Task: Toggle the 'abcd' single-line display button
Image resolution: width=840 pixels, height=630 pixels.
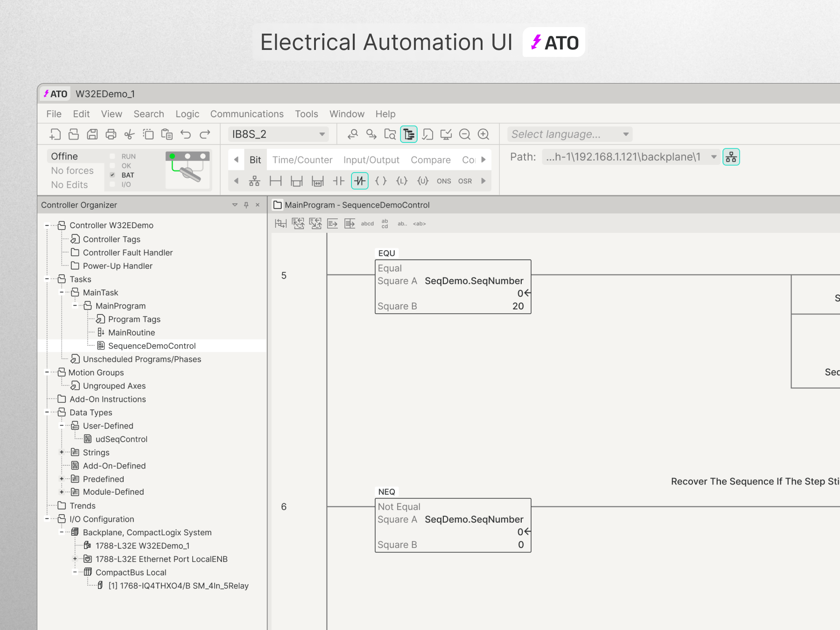Action: pyautogui.click(x=367, y=224)
